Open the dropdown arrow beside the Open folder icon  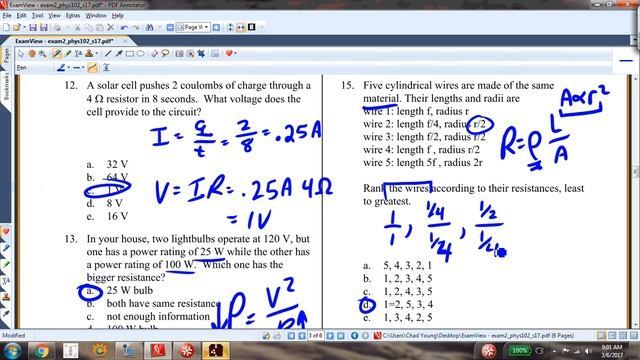24,27
